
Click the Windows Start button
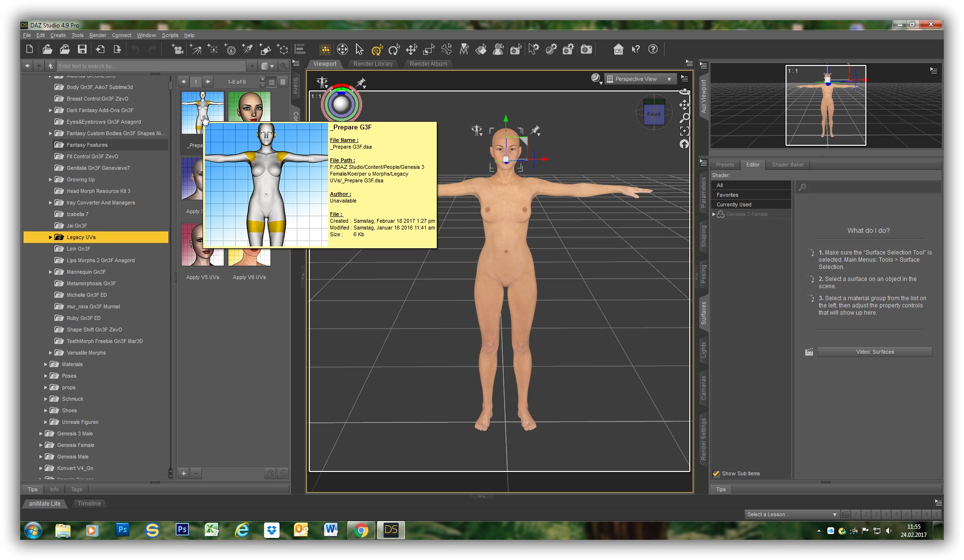tap(33, 530)
